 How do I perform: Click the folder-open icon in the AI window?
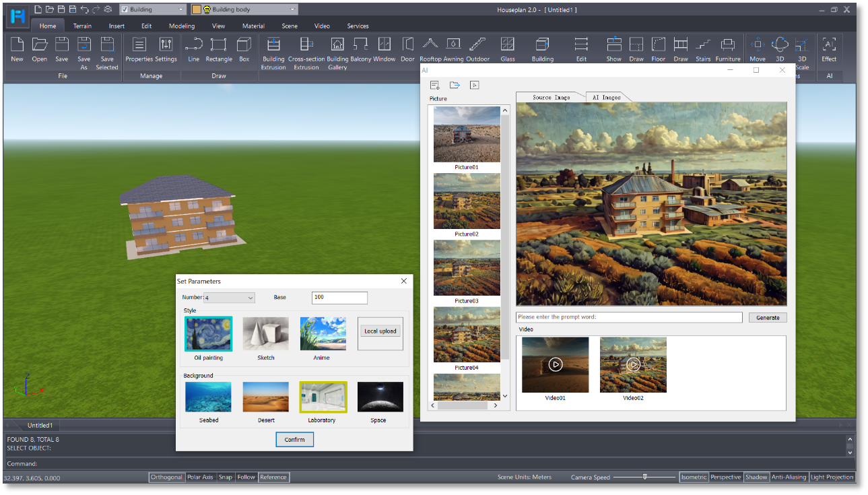454,85
